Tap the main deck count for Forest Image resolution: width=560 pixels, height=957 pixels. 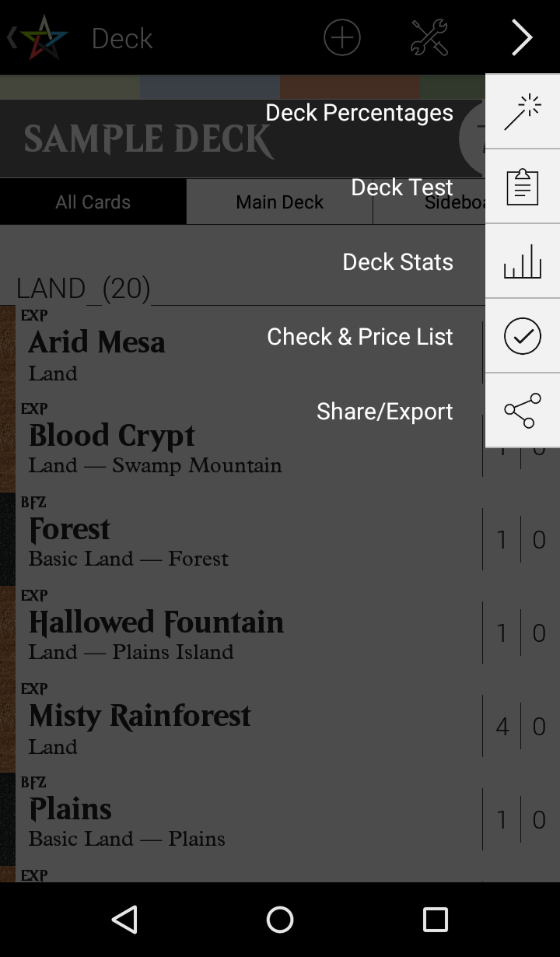click(502, 539)
